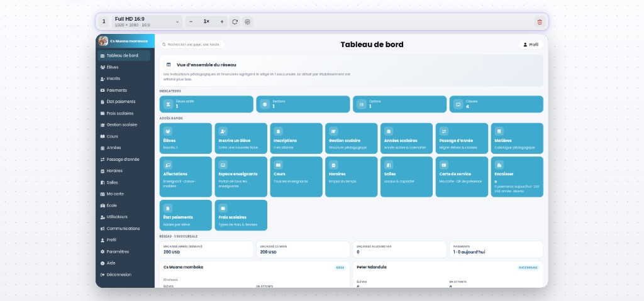Click the Profil sidebar person icon

[103, 240]
